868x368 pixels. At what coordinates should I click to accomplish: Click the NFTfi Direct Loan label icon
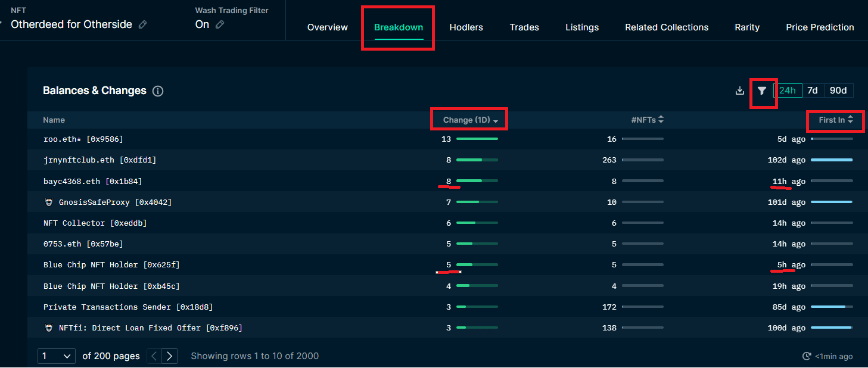[x=49, y=328]
